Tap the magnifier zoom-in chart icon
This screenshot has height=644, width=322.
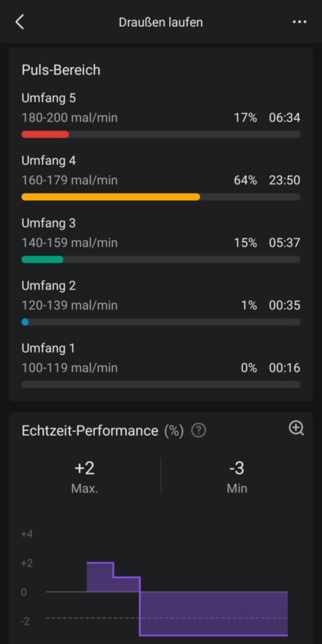click(x=296, y=428)
